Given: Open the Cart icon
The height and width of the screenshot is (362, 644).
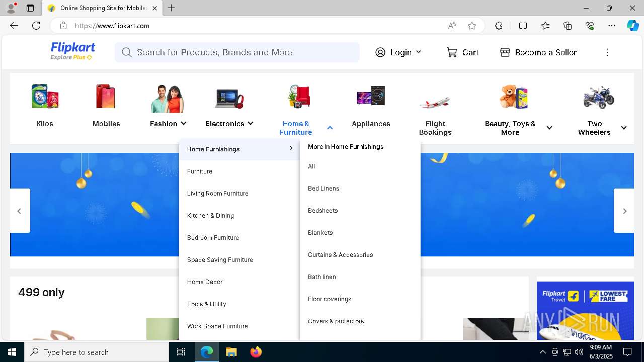Looking at the screenshot, I should click(452, 52).
